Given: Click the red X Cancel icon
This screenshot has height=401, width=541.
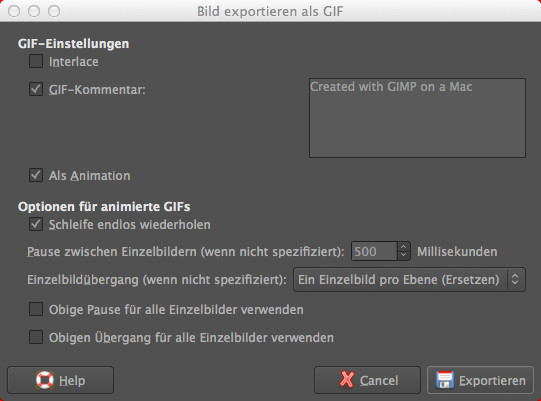Looking at the screenshot, I should [347, 380].
